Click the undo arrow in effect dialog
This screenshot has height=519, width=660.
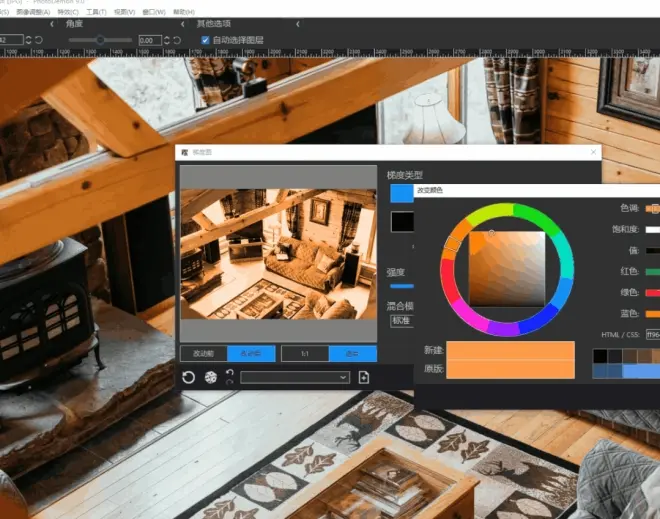coord(229,373)
